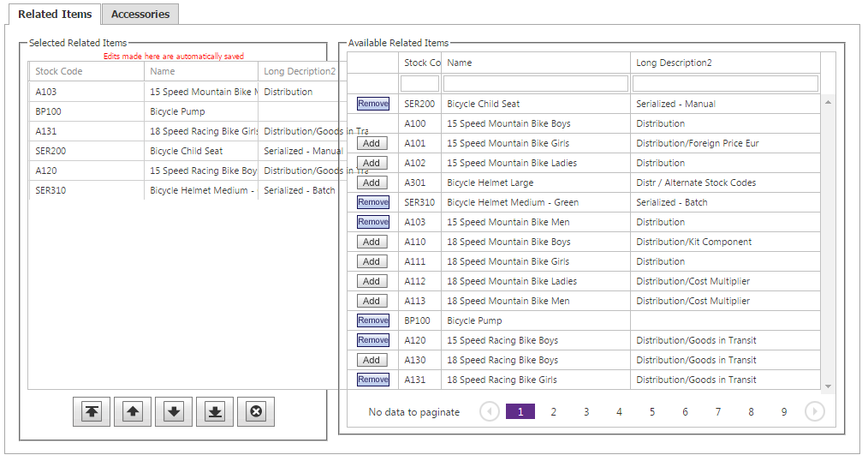Select the A131 row in Selected Related Items

click(x=86, y=131)
